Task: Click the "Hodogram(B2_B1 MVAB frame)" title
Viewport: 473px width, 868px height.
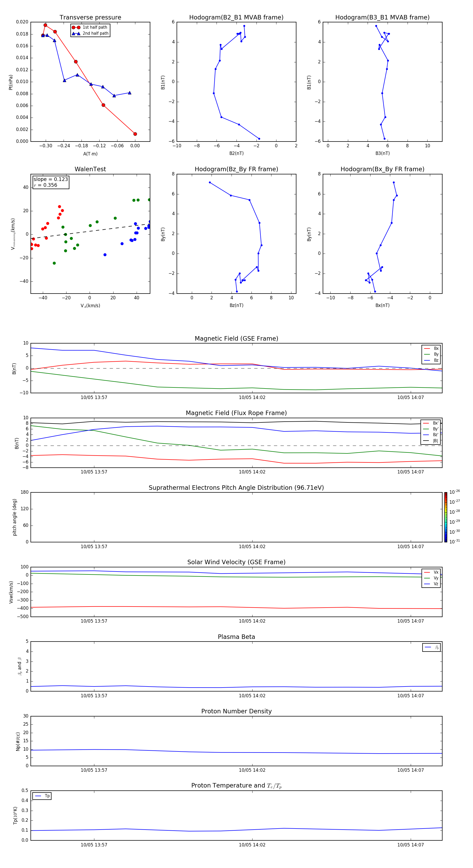Action: pyautogui.click(x=236, y=18)
